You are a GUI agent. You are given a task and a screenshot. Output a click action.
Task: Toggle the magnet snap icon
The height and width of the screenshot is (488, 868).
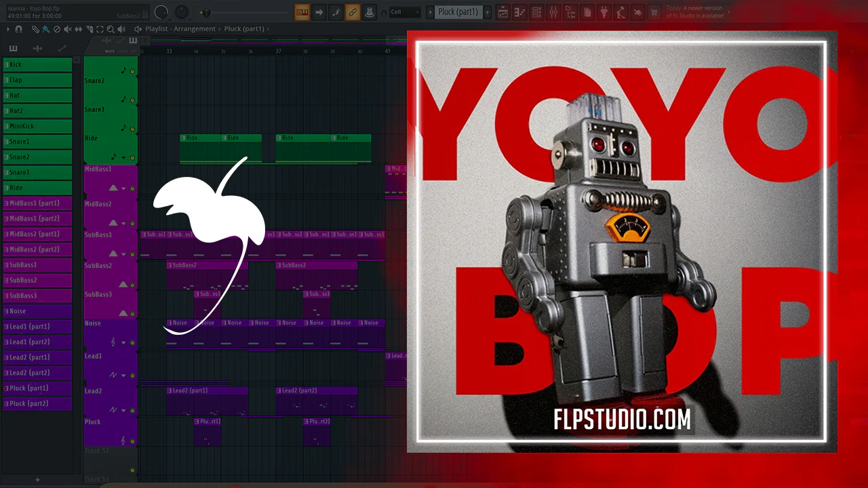[18, 29]
